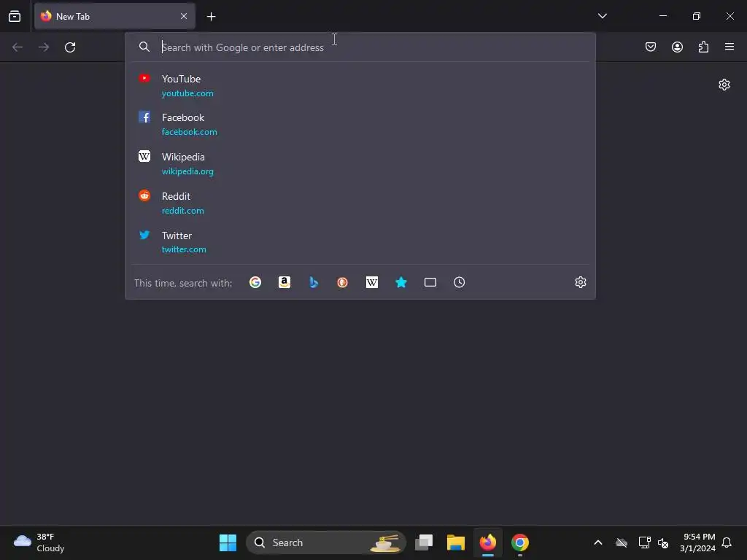Open Google Chrome from taskbar
Image resolution: width=747 pixels, height=560 pixels.
click(519, 542)
